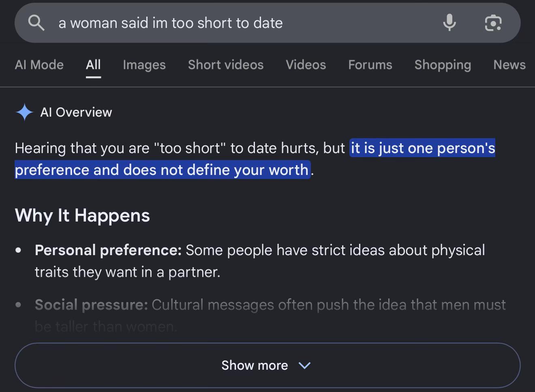Tap the 'AI Overview' label text

click(x=76, y=112)
